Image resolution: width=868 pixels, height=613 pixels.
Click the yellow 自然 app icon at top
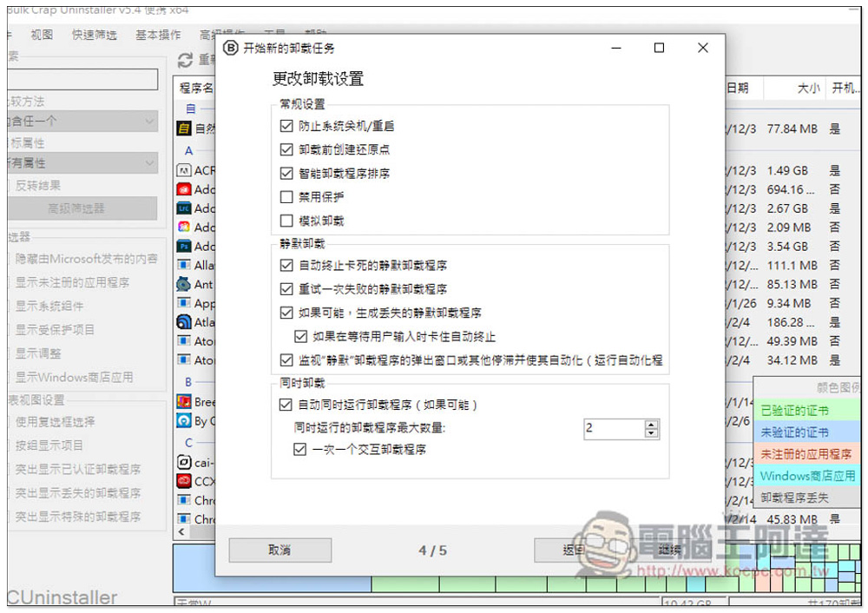[x=184, y=129]
